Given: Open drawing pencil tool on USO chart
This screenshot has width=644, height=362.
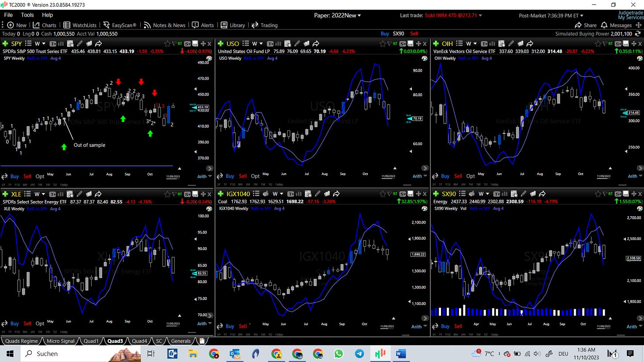Looking at the screenshot, I should click(297, 43).
